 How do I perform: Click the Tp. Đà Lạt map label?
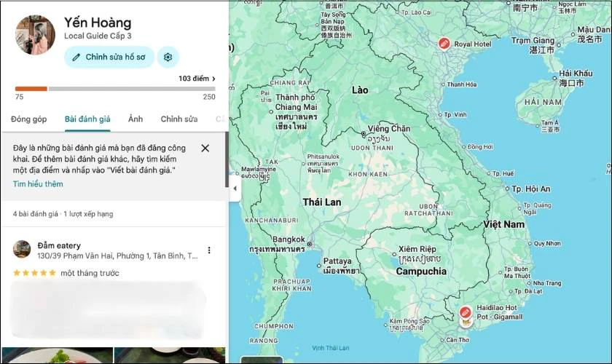coord(528,291)
